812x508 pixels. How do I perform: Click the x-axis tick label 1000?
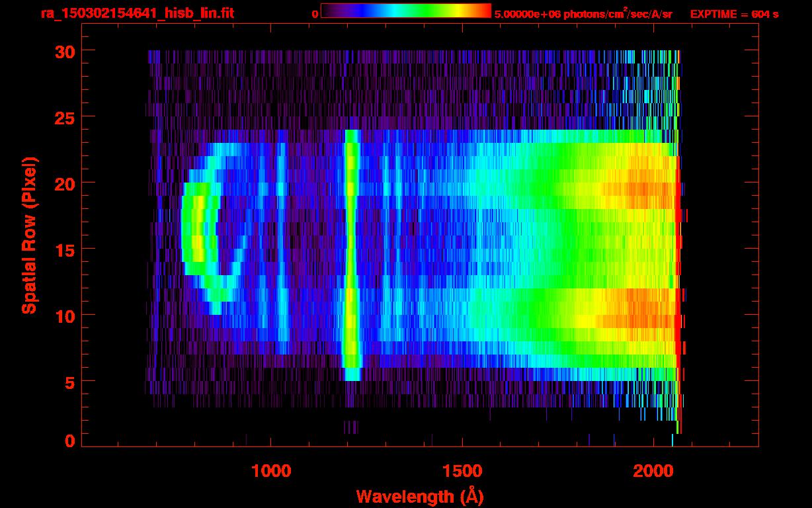pos(272,471)
